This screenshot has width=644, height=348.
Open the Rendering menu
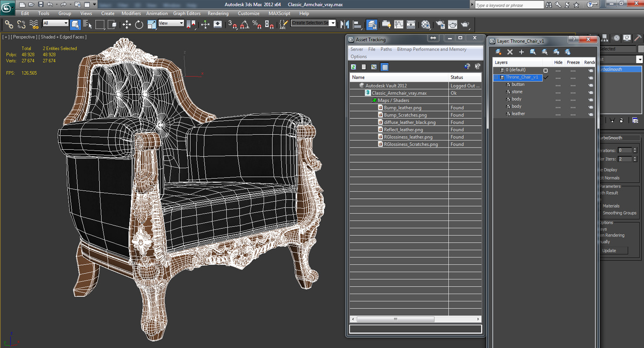218,13
